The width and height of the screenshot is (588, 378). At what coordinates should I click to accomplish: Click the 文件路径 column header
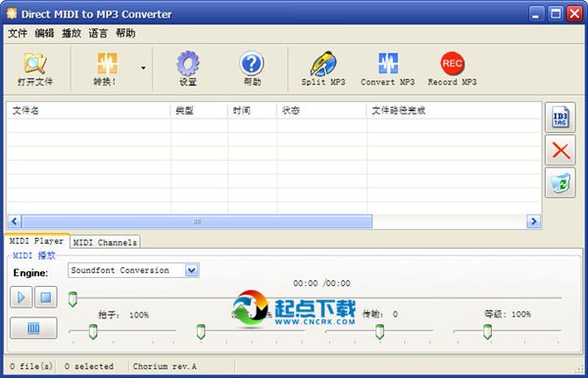click(x=454, y=111)
